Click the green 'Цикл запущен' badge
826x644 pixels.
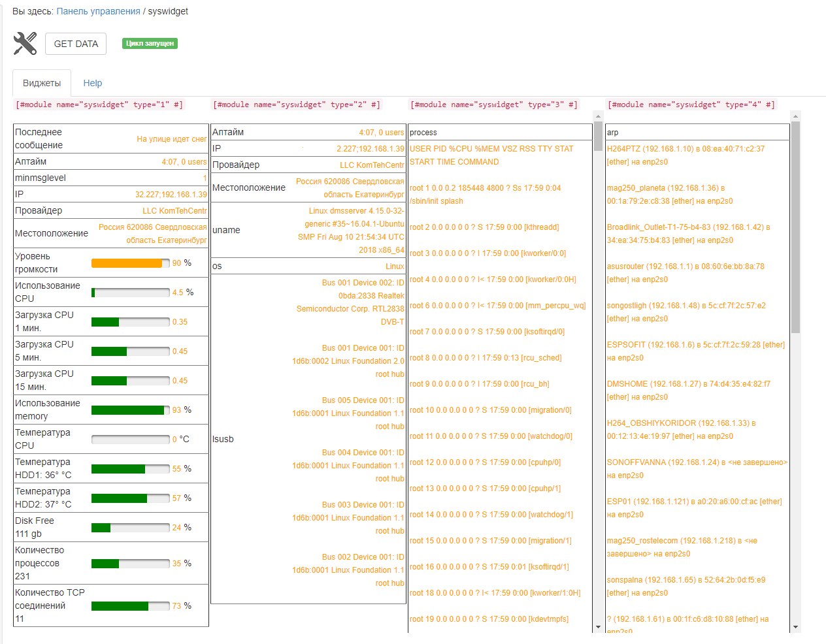coord(150,44)
